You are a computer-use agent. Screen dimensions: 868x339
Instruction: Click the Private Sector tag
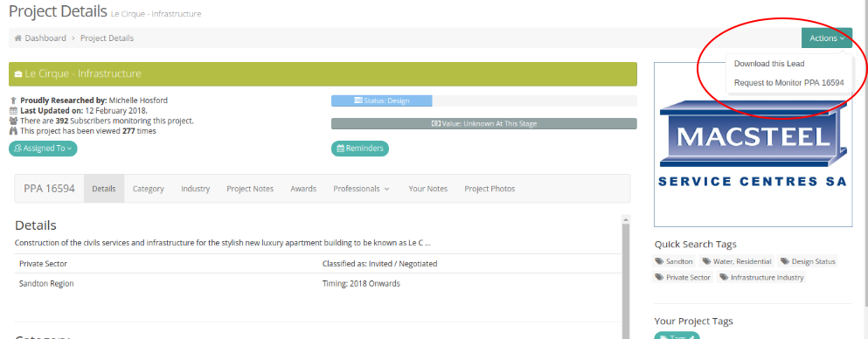coord(683,277)
